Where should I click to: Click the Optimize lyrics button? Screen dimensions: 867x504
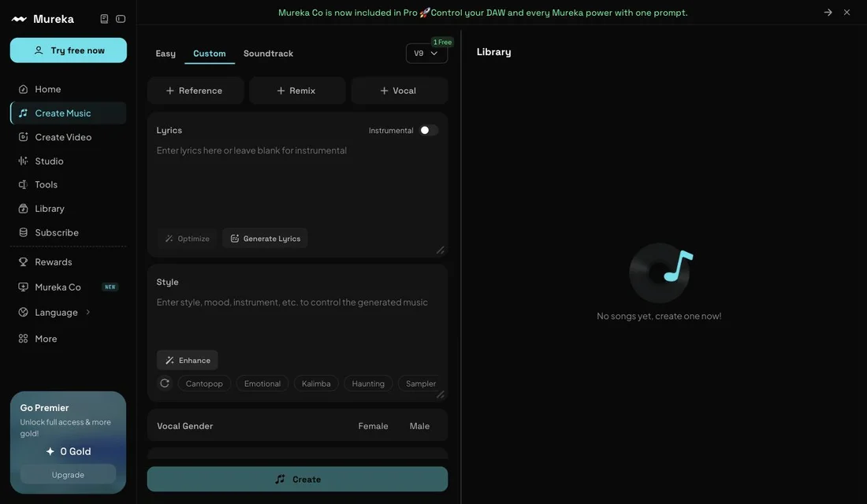click(x=187, y=238)
